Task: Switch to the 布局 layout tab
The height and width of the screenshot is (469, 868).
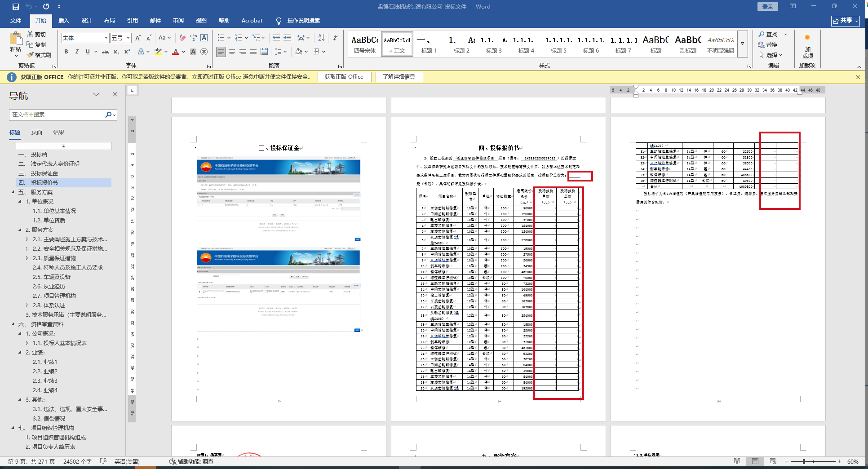Action: click(110, 21)
